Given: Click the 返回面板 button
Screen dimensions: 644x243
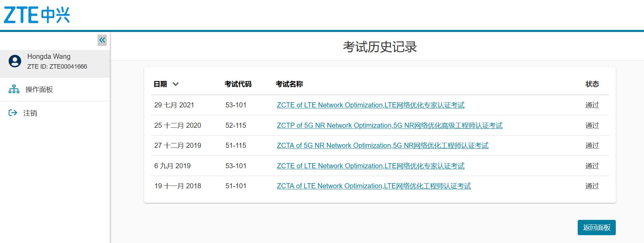Looking at the screenshot, I should [596, 227].
